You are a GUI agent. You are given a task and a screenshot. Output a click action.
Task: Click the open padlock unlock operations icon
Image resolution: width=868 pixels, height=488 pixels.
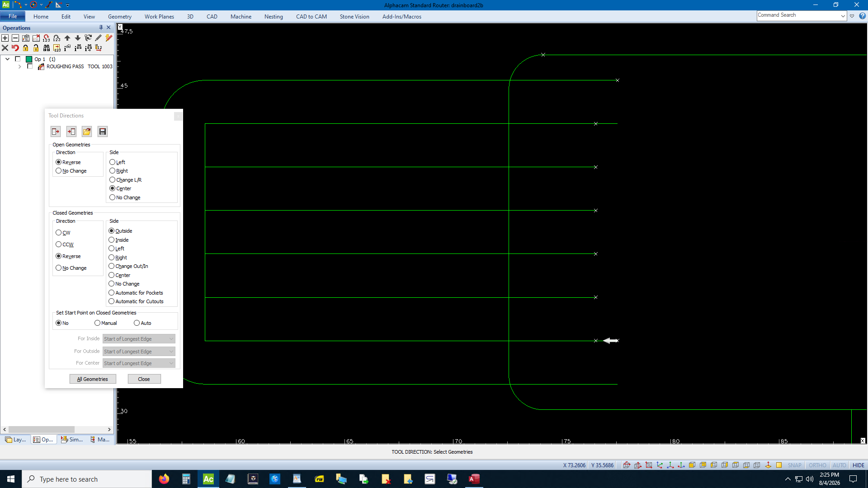coord(36,48)
